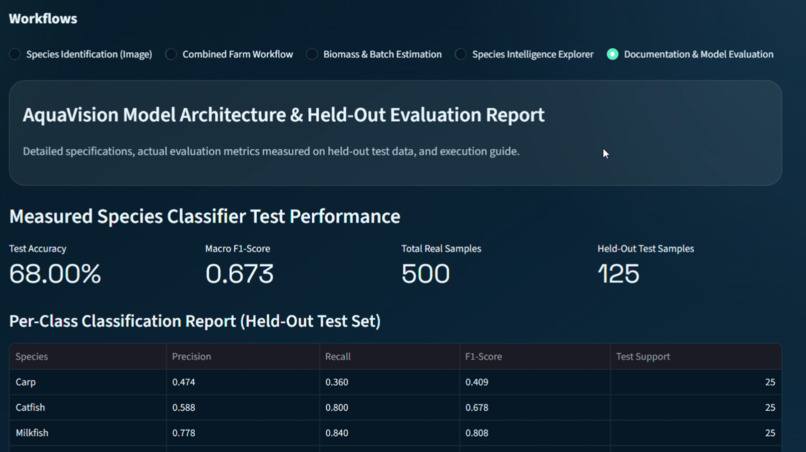Click the Held-Out Test Samples label
This screenshot has height=452, width=806.
(646, 248)
